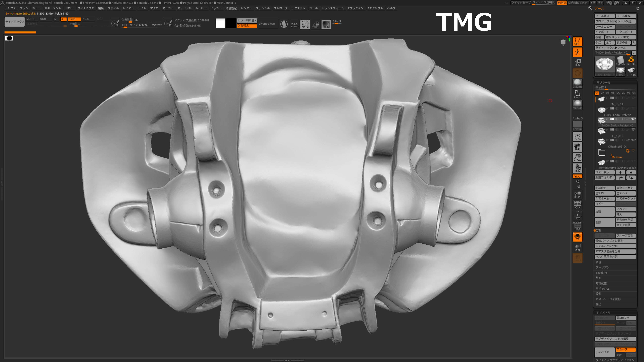Click the Append (アペンド) button

[626, 209]
